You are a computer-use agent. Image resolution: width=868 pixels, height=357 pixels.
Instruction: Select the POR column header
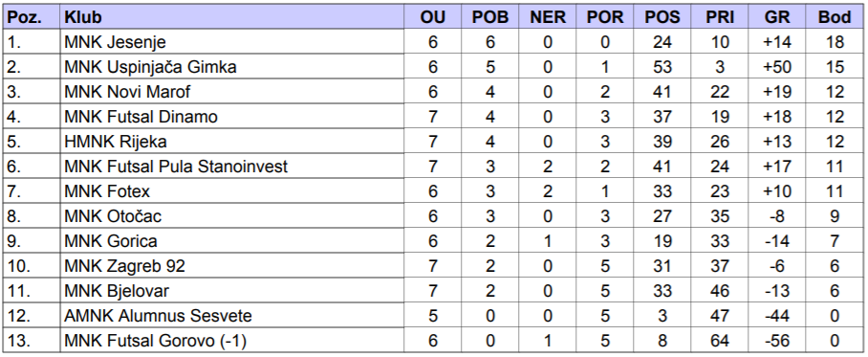click(x=604, y=17)
